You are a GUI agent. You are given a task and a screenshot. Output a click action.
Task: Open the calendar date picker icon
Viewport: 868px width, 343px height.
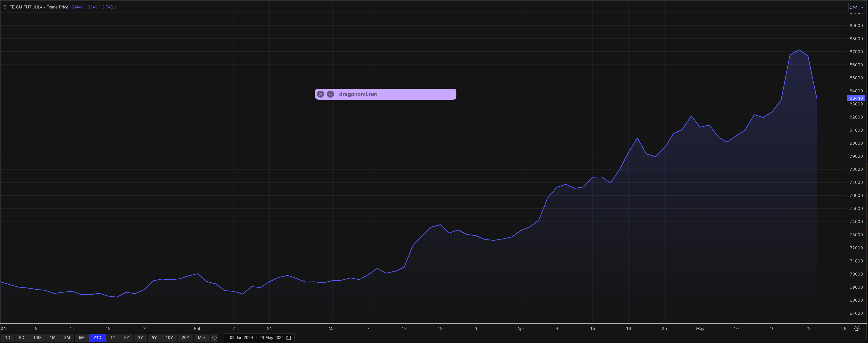click(289, 338)
